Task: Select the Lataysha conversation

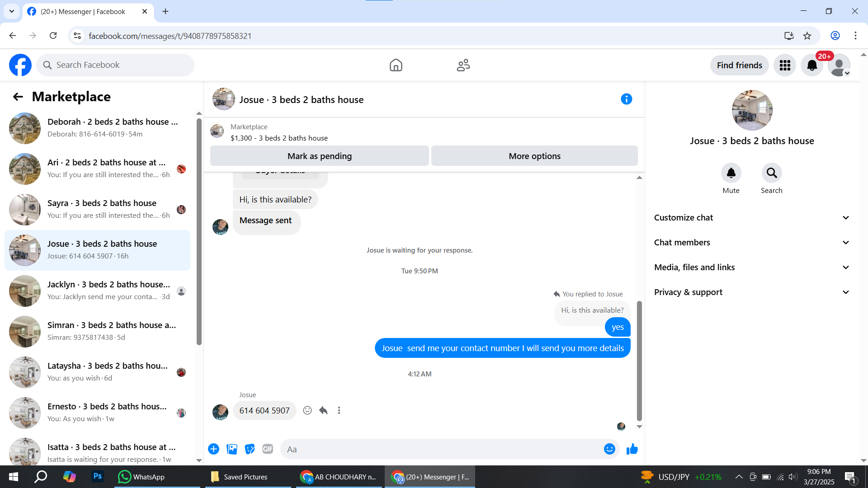Action: 98,372
